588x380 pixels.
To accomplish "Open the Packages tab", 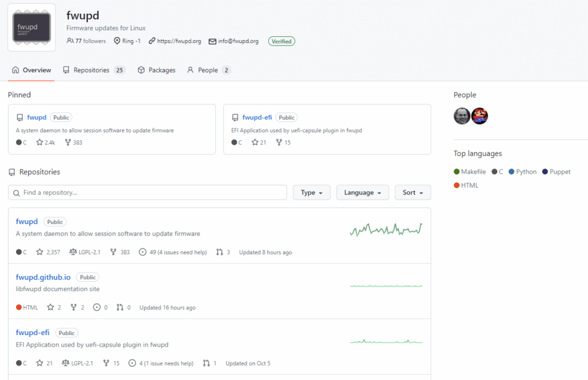I will tap(156, 70).
